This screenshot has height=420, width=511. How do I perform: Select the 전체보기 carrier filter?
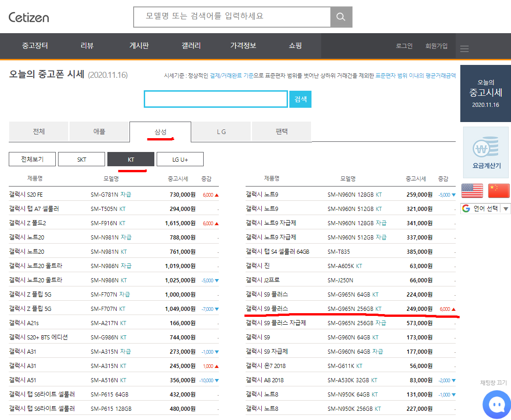pyautogui.click(x=32, y=159)
